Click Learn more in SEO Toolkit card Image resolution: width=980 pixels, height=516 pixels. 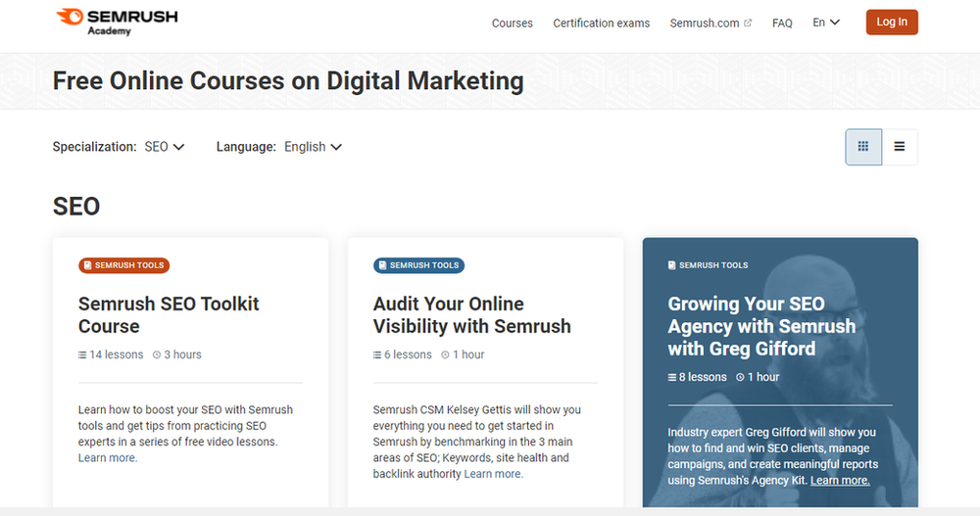pyautogui.click(x=108, y=458)
